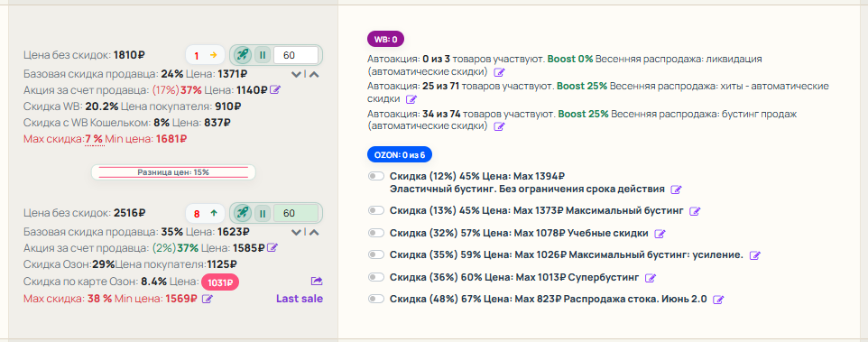The width and height of the screenshot is (868, 342).
Task: Click the purple 'WB: 0' badge
Action: click(386, 40)
